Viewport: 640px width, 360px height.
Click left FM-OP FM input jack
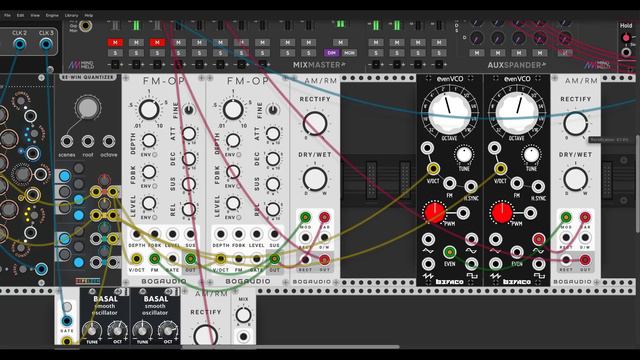tap(155, 258)
